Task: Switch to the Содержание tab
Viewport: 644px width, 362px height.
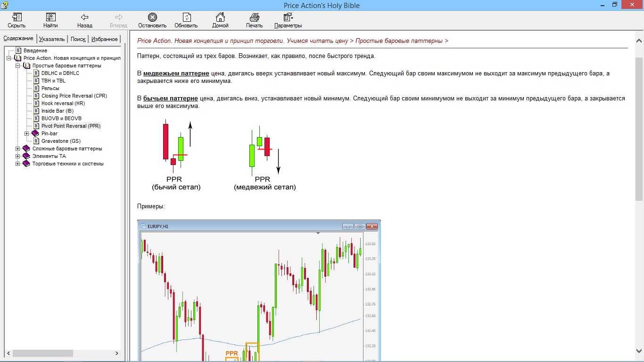Action: (18, 38)
